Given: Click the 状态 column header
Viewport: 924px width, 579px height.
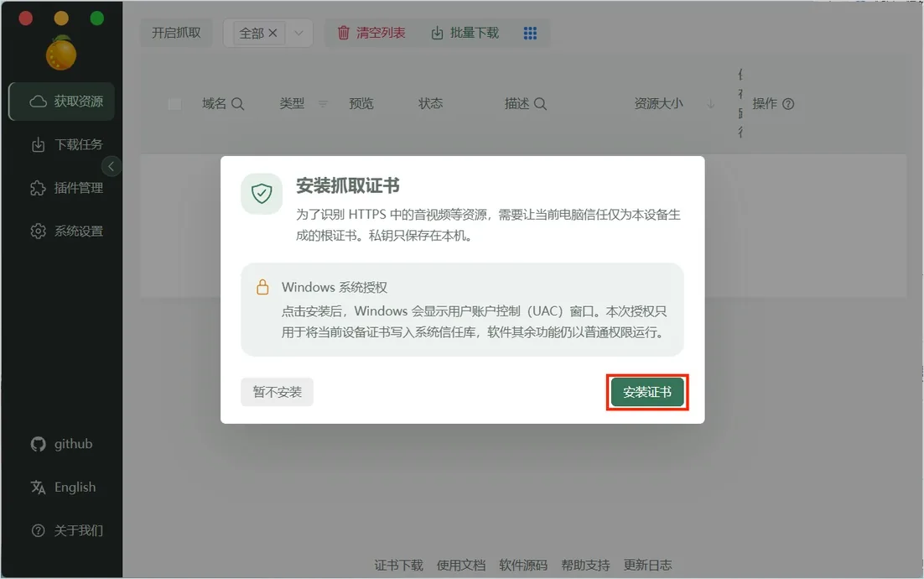Looking at the screenshot, I should 430,104.
